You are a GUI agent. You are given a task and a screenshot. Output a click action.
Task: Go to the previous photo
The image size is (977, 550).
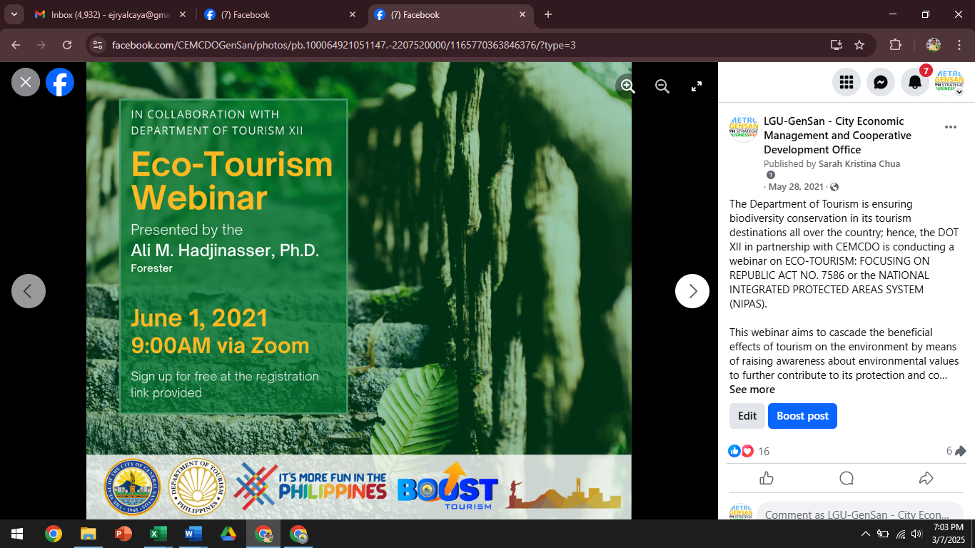[29, 291]
